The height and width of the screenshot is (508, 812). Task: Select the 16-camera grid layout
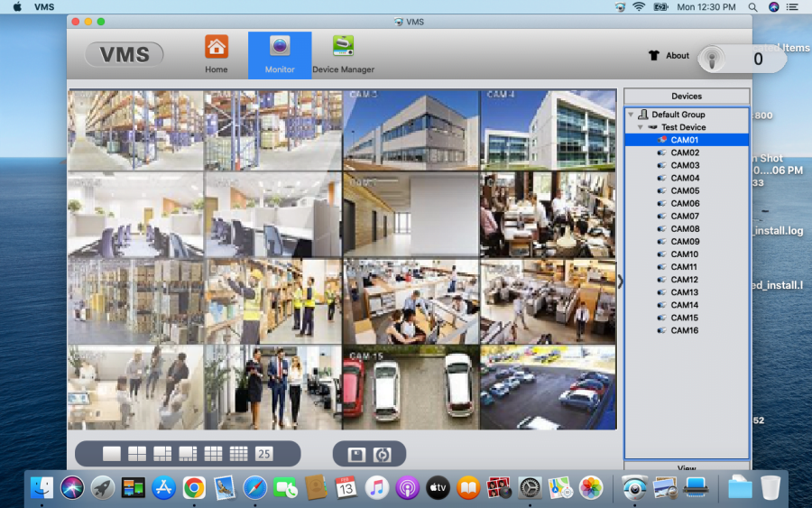click(x=238, y=454)
